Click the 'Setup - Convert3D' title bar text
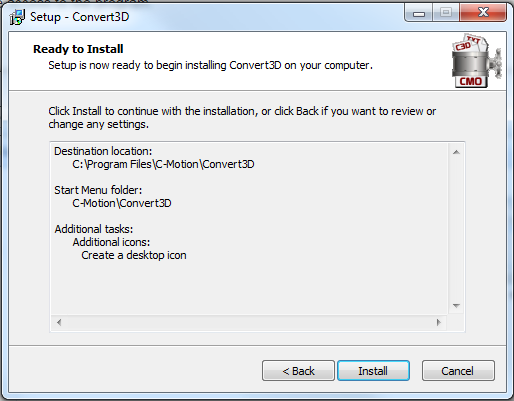This screenshot has width=514, height=401. pyautogui.click(x=80, y=17)
